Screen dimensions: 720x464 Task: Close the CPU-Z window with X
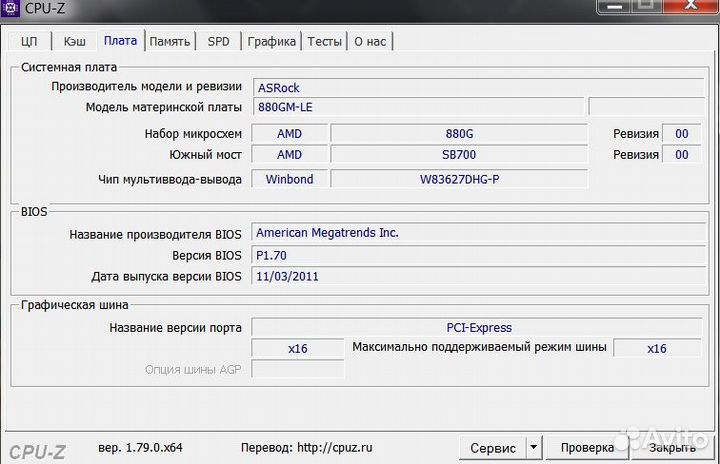point(690,6)
